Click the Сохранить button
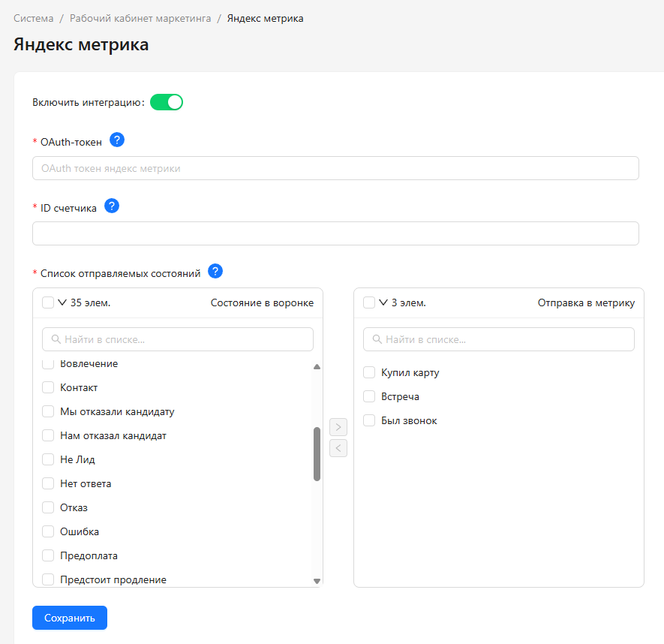The height and width of the screenshot is (644, 664). coord(70,618)
